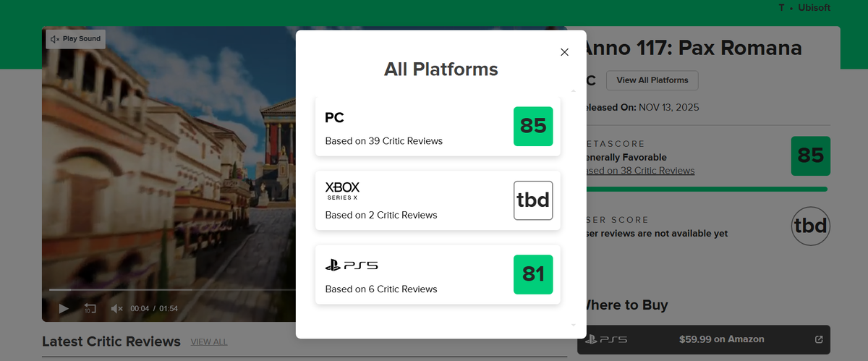868x361 pixels.
Task: Click 'Based on 6 Critic Reviews' text
Action: coord(381,289)
